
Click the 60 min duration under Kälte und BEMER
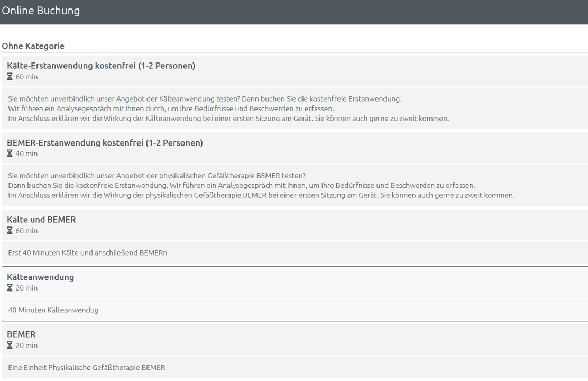pyautogui.click(x=26, y=231)
